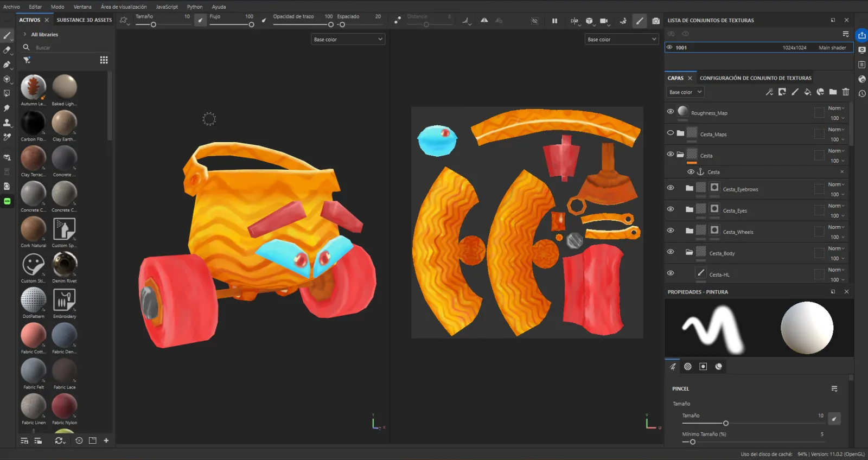
Task: Adjust the Opacidad de trazo slider
Action: [x=303, y=24]
